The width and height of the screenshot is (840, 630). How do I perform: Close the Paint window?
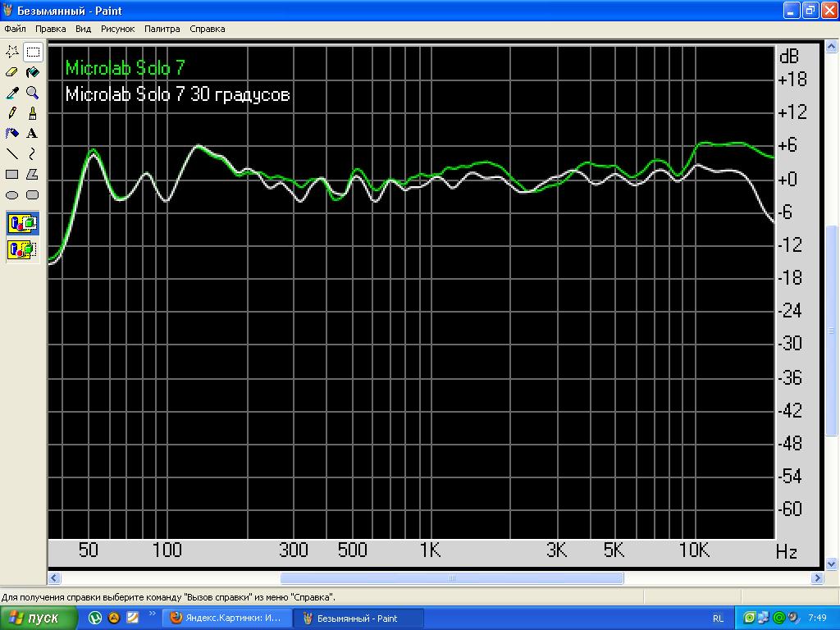(x=829, y=10)
